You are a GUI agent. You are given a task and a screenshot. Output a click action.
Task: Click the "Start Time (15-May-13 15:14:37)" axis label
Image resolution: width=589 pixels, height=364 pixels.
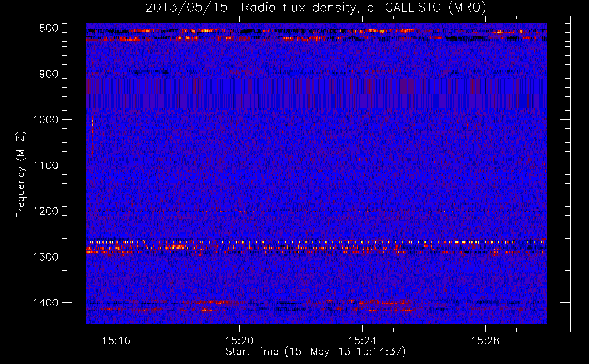point(316,352)
